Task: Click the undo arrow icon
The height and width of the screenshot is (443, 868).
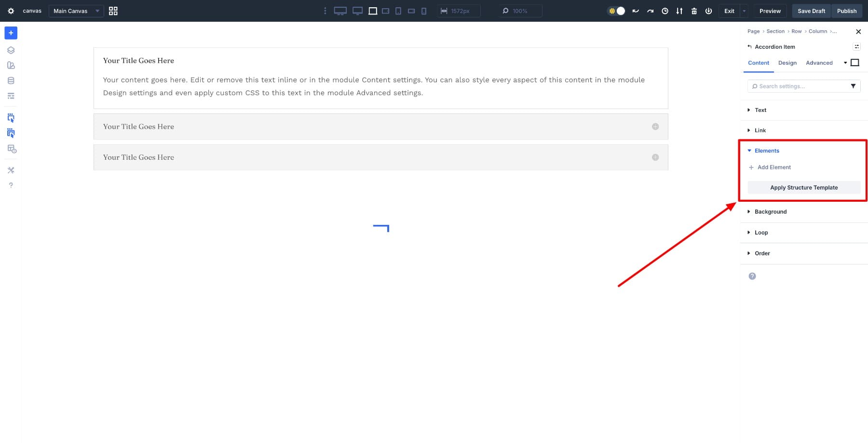Action: [636, 11]
